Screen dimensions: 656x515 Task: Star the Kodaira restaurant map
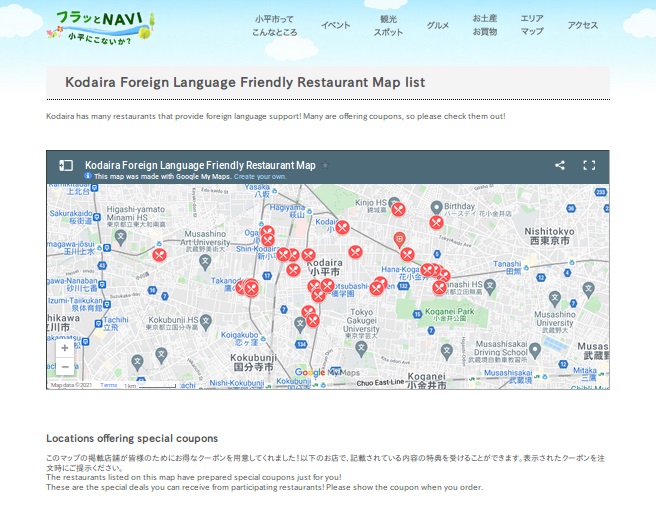325,165
